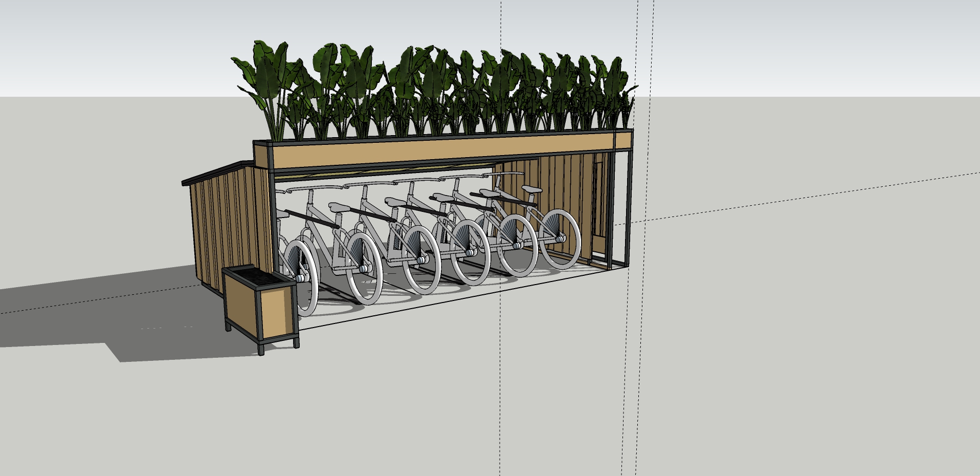Viewport: 980px width, 476px height.
Task: Click the rightmost bicycle's saddle
Action: tap(532, 189)
